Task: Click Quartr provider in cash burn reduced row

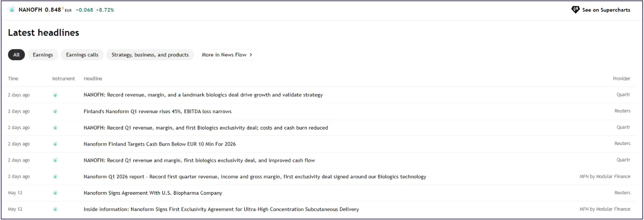Action: tap(623, 127)
